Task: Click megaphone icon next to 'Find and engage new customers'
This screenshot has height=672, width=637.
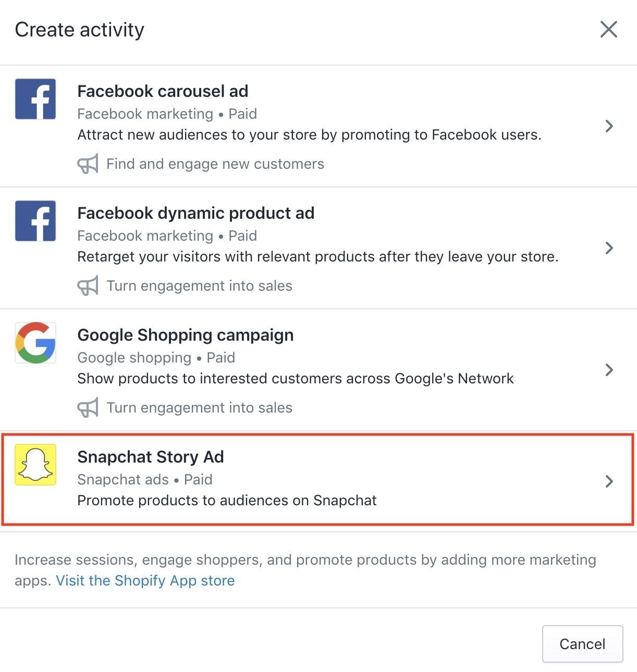Action: (x=88, y=164)
